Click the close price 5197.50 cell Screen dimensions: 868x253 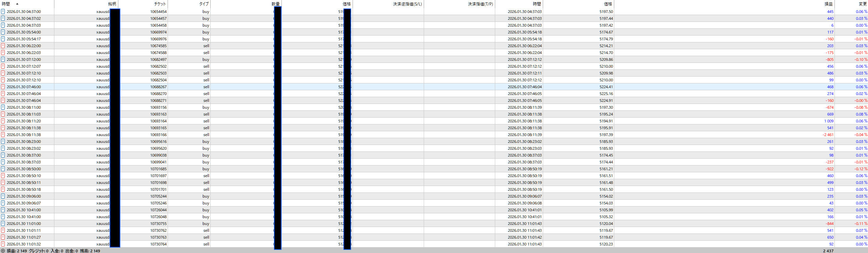click(x=606, y=12)
